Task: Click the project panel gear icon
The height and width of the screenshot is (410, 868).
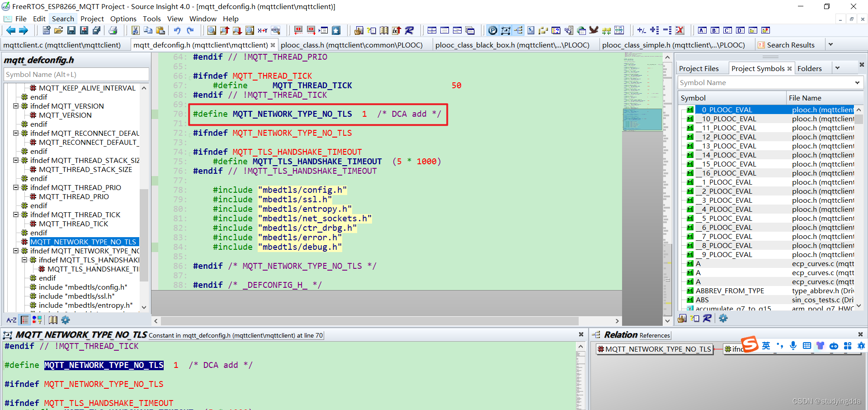Action: click(723, 318)
